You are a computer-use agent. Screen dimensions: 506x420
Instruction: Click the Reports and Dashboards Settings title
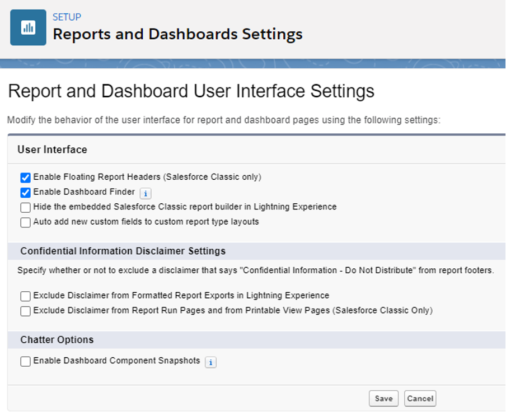click(177, 34)
